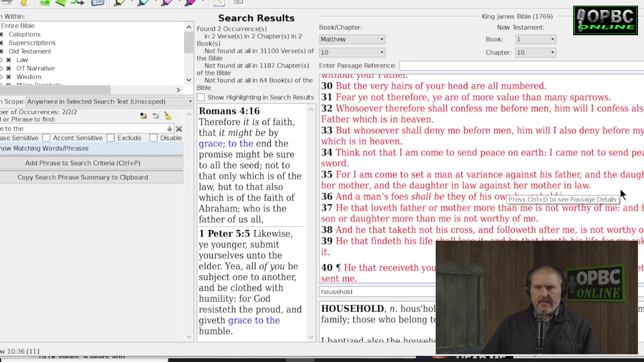The width and height of the screenshot is (644, 362).
Task: Select Old Testament tree item label
Action: [30, 51]
